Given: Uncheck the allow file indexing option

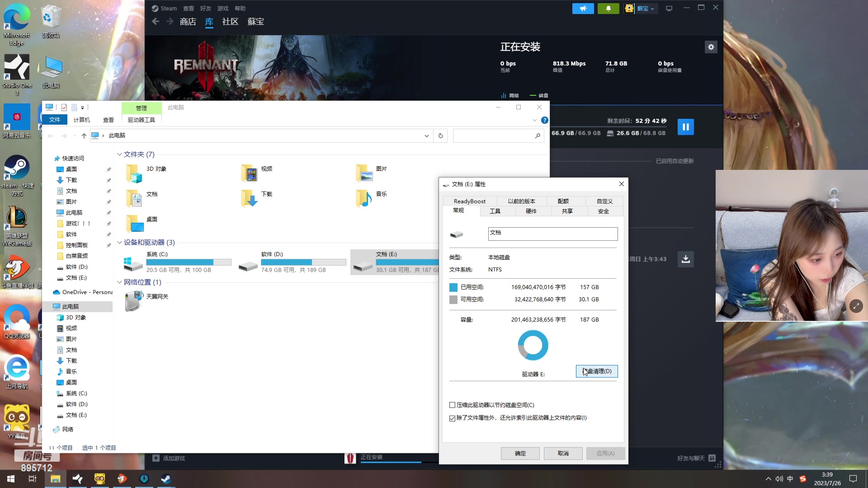Looking at the screenshot, I should tap(452, 418).
